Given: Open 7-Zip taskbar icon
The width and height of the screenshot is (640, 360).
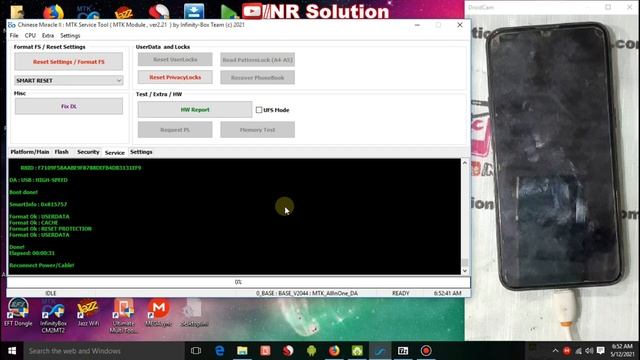Looking at the screenshot, I should pos(403,351).
